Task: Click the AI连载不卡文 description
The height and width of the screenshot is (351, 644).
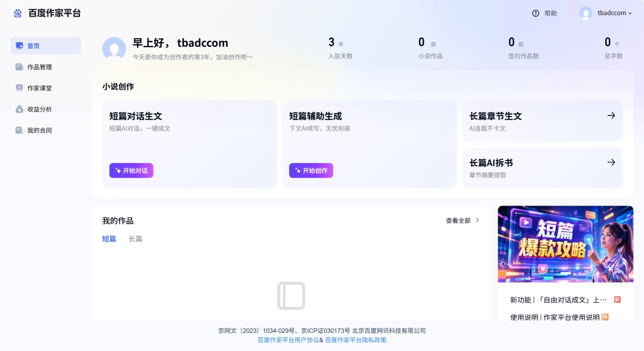Action: point(487,128)
